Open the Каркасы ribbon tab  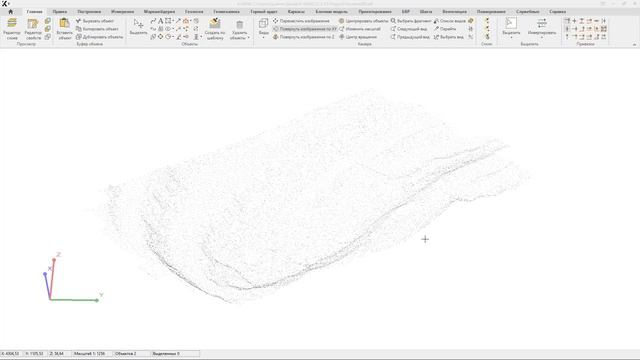[296, 11]
